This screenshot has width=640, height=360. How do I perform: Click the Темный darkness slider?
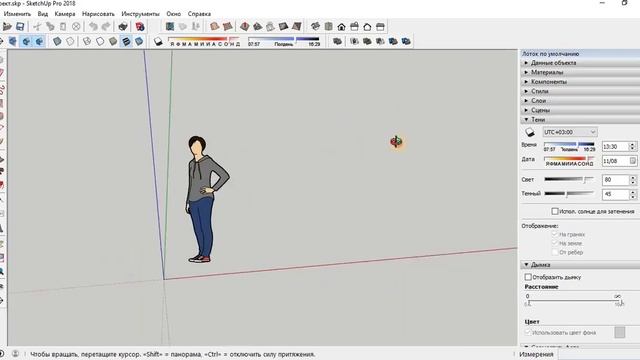click(x=569, y=193)
